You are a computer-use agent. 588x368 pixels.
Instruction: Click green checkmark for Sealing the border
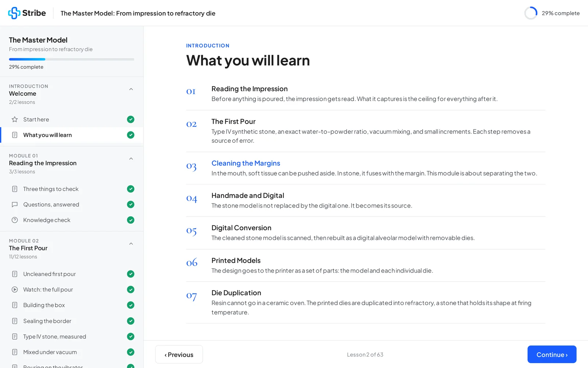pyautogui.click(x=130, y=321)
